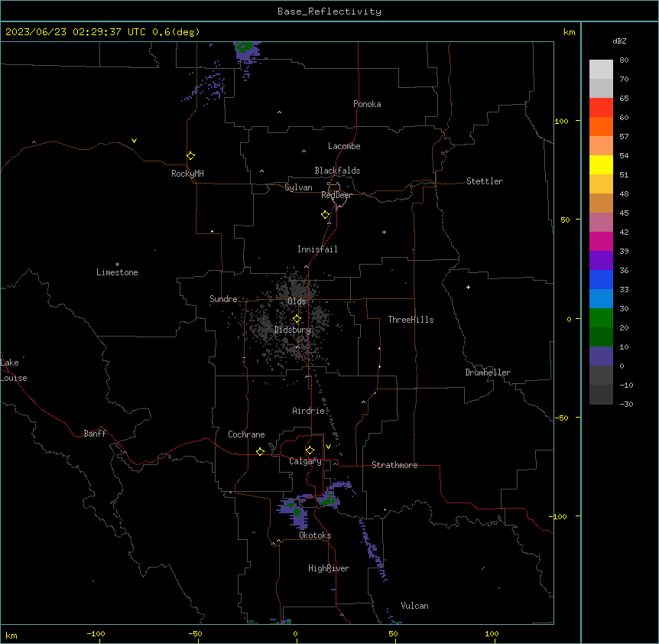Click the Stettler label

[485, 181]
